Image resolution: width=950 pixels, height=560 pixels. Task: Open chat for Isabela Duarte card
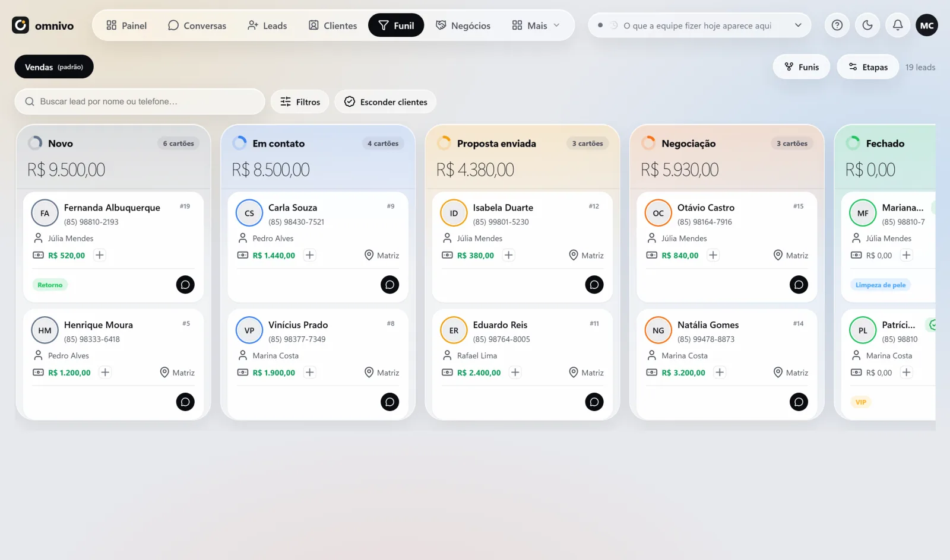pos(594,285)
